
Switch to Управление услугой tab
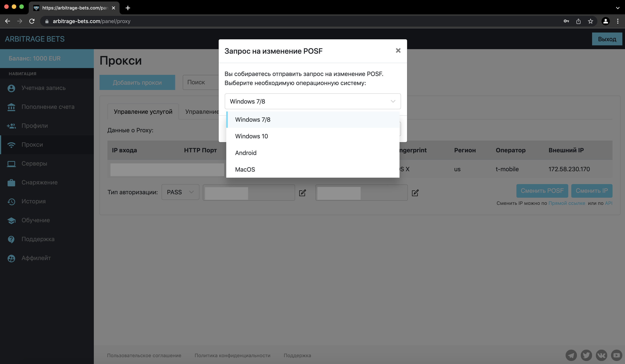click(143, 112)
